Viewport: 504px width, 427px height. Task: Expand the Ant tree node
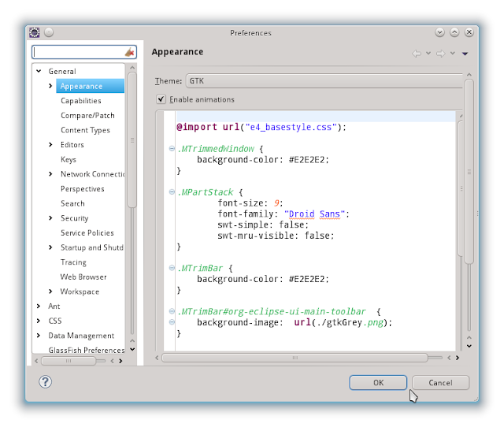39,306
